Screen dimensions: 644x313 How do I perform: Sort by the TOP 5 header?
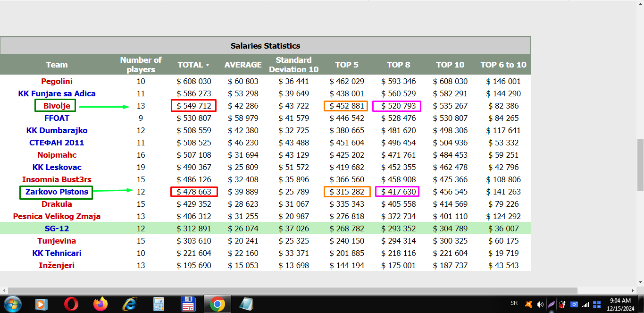(346, 65)
